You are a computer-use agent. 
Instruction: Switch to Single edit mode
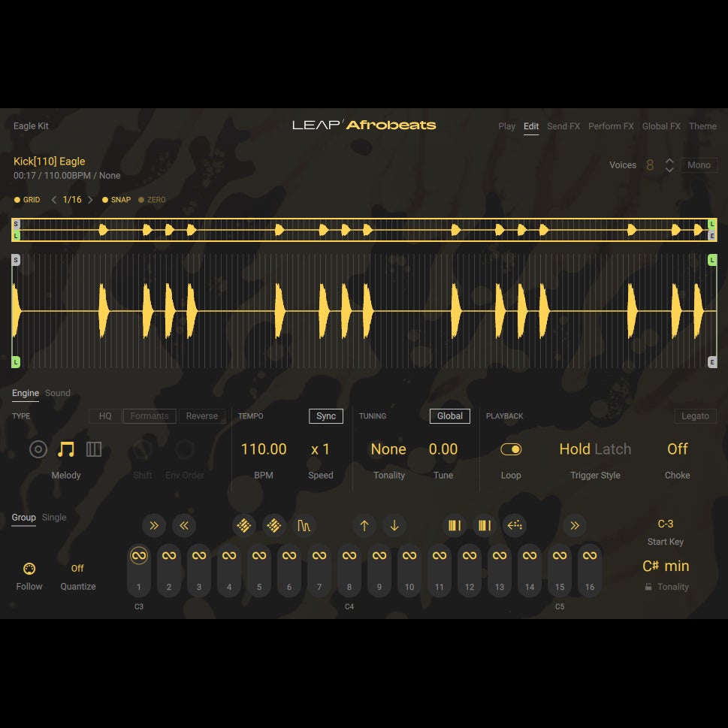coord(54,517)
